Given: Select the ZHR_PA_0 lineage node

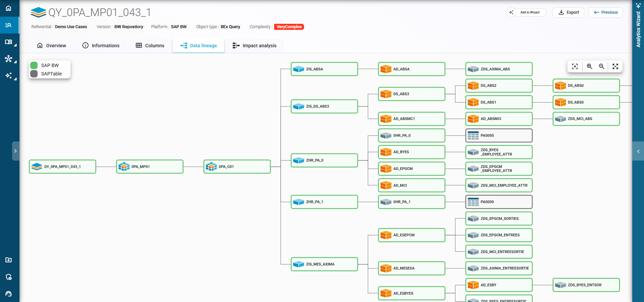Looking at the screenshot, I should point(324,161).
